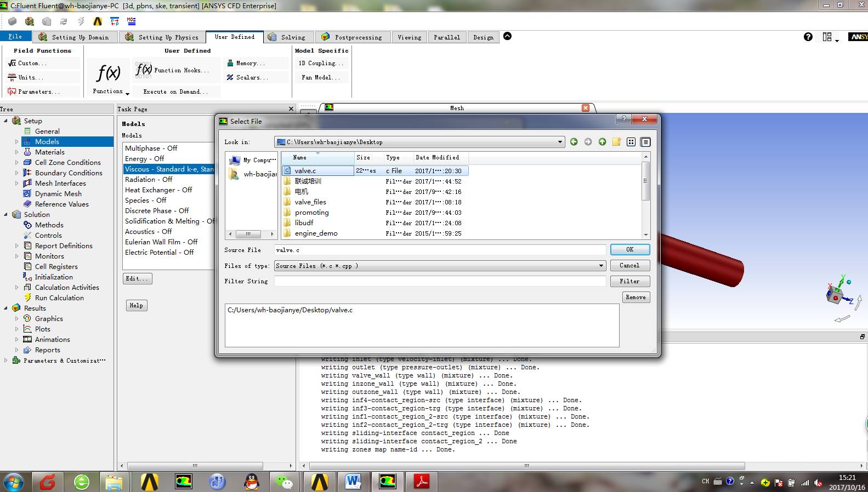868x492 pixels.
Task: Click the ANSYS logo icon in top toolbar
Action: pos(98,21)
